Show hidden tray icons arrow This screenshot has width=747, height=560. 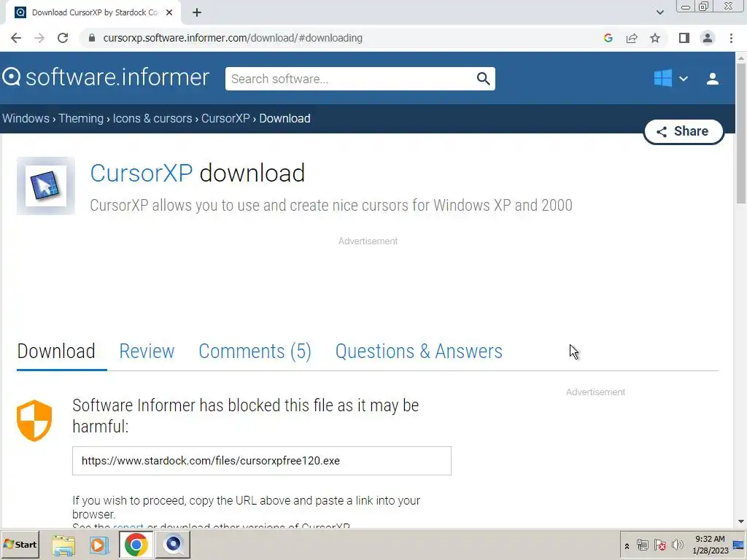click(627, 546)
